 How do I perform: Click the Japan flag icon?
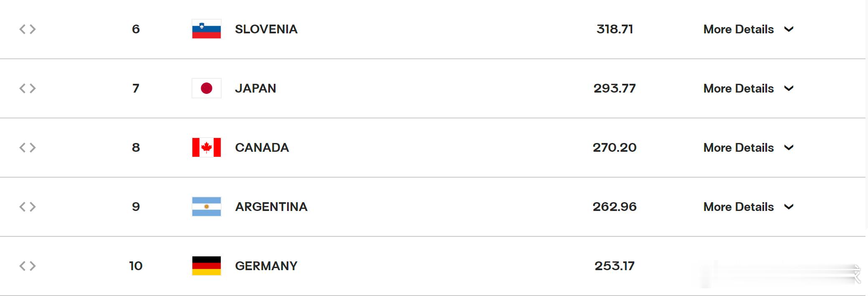tap(206, 88)
